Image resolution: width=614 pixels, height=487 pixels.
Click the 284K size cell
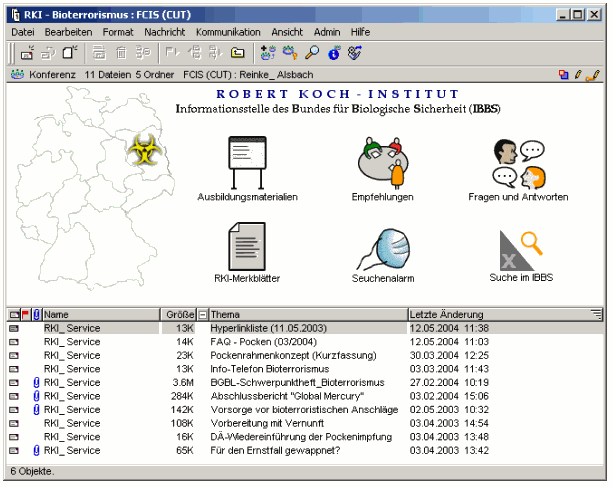[182, 396]
